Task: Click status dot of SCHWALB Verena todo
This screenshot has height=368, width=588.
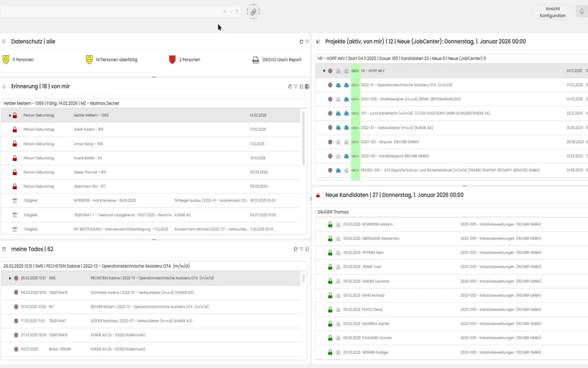Action: [16, 293]
